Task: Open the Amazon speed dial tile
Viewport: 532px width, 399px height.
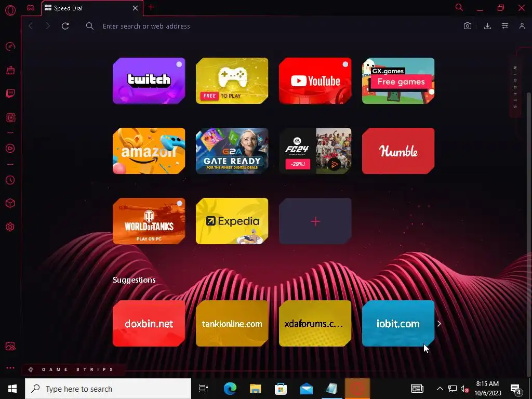Action: point(149,151)
